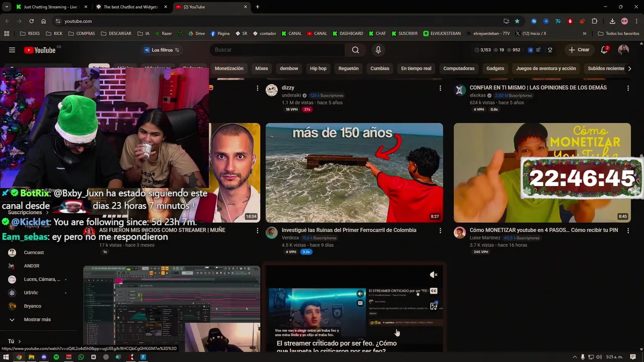Viewport: 644px width, 362px height.
Task: Select the En tiempo real chip
Action: tap(416, 68)
